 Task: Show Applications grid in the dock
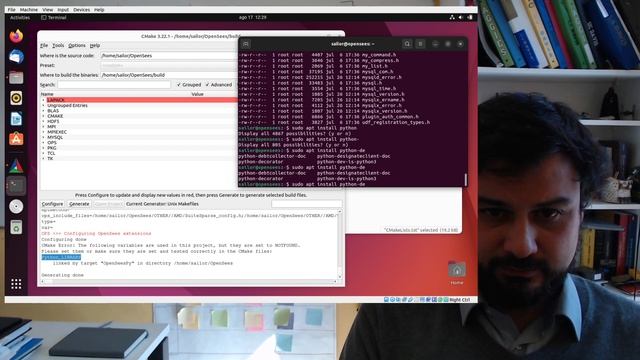16,284
